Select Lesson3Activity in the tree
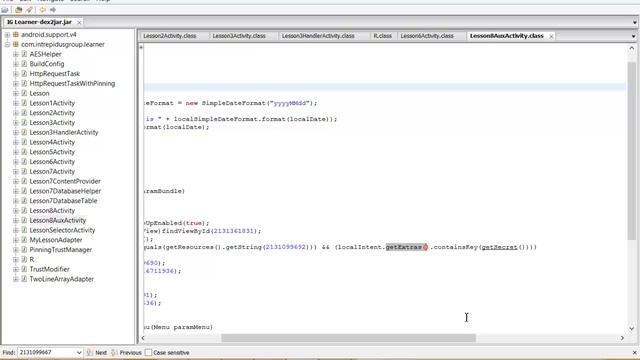Viewport: 640px width, 360px height. (x=52, y=123)
